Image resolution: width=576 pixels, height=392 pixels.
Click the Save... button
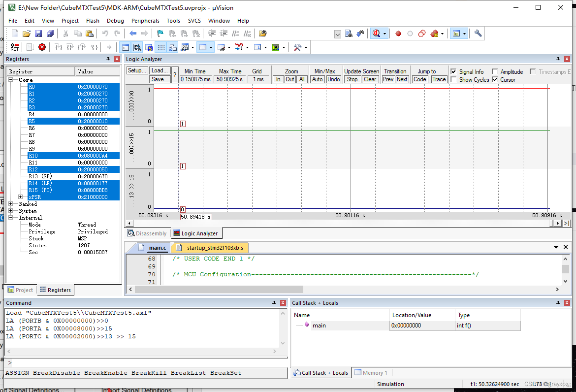[160, 79]
